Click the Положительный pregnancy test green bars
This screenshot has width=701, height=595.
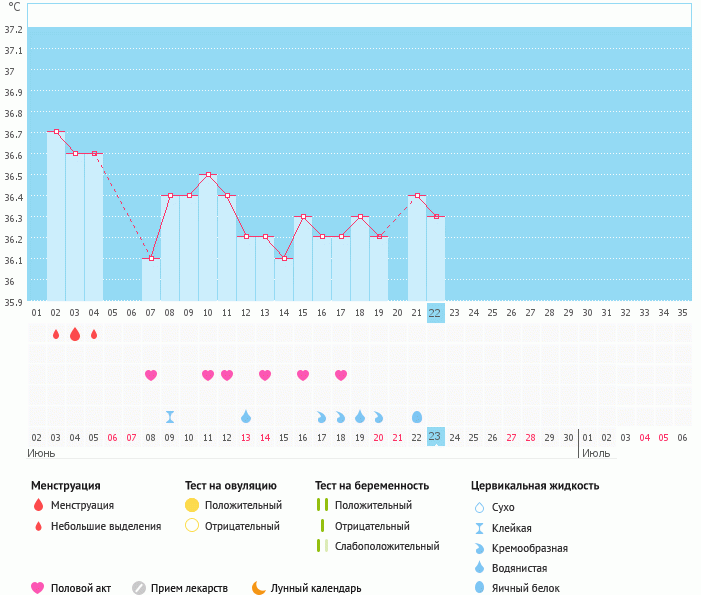point(322,505)
